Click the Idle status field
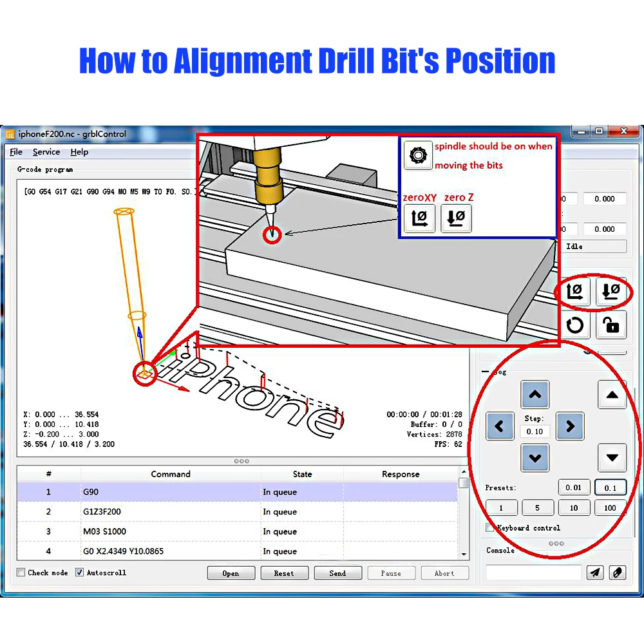The height and width of the screenshot is (644, 644). point(594,247)
